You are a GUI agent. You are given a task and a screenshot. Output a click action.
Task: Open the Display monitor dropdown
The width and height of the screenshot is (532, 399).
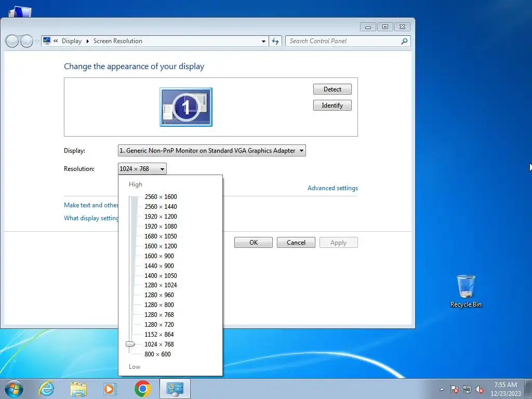[x=212, y=151]
